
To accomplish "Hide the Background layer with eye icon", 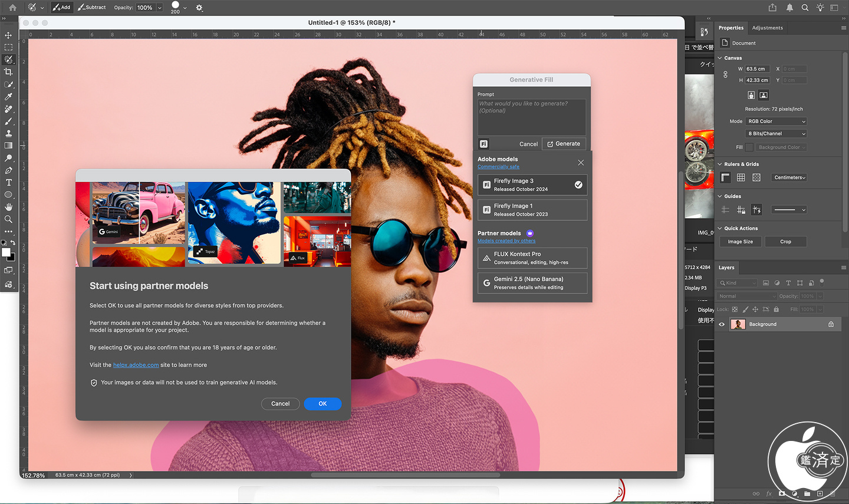I will click(x=722, y=324).
